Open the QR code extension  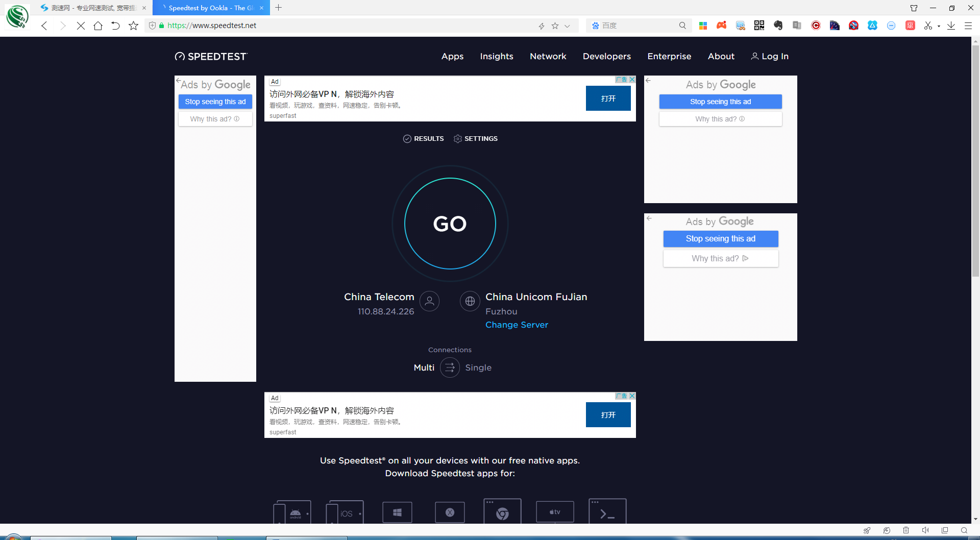pos(759,26)
